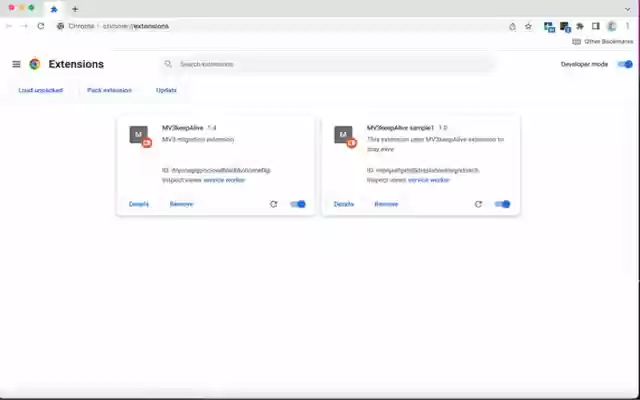Disable the MV3keepAlive 1.4 extension toggle
Image resolution: width=640 pixels, height=400 pixels.
(298, 204)
